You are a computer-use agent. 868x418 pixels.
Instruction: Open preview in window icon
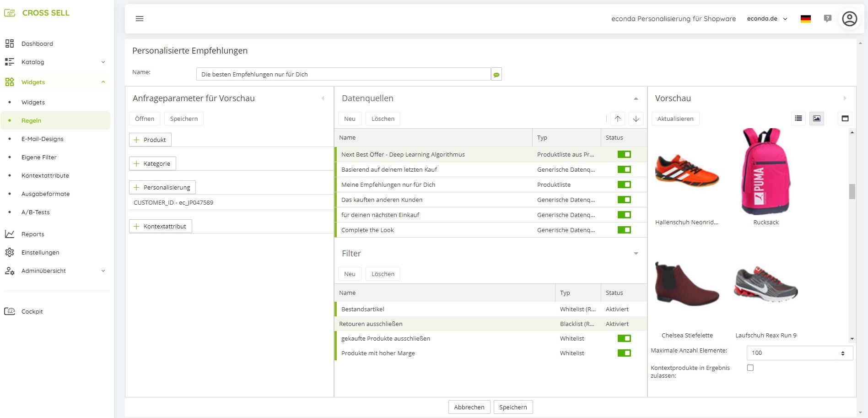[x=845, y=118]
